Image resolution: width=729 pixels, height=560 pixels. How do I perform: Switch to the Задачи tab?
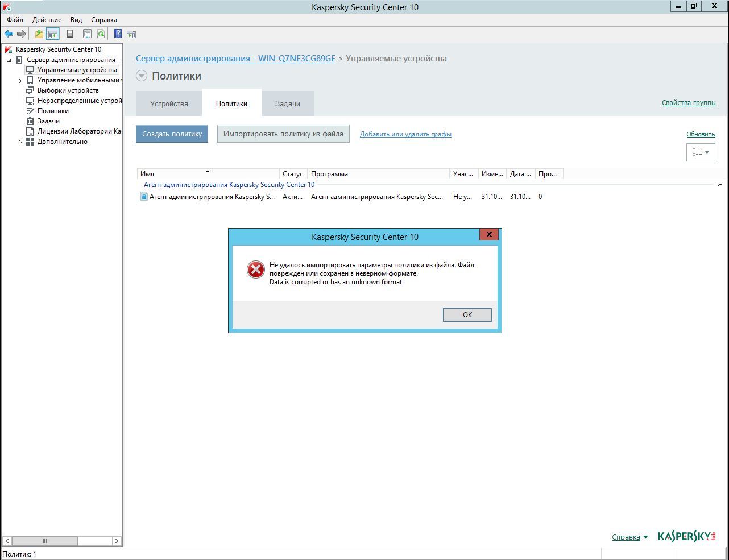pyautogui.click(x=288, y=103)
